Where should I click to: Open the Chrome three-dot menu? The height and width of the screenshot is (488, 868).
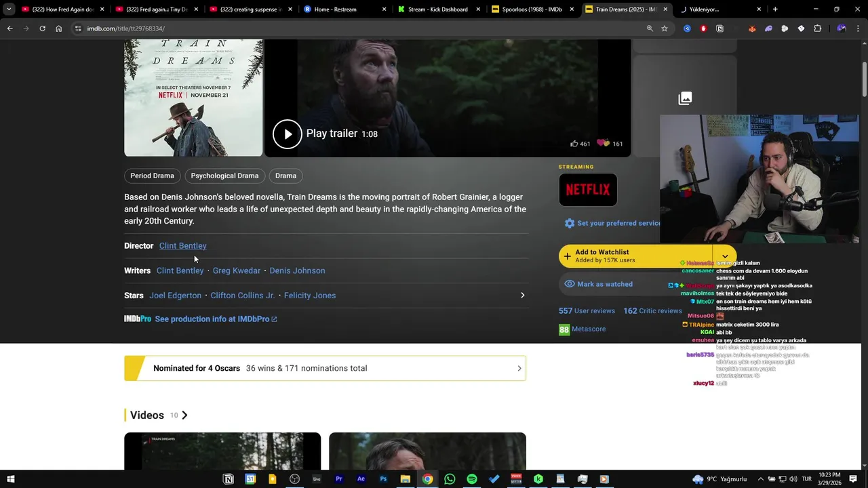point(859,28)
